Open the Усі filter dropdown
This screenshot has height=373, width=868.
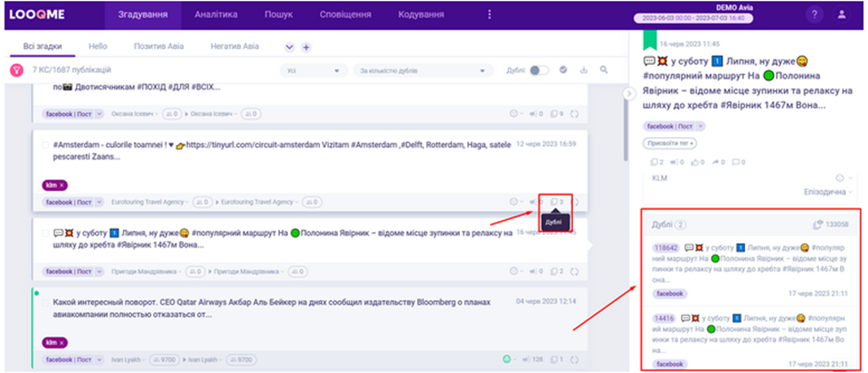tap(314, 70)
